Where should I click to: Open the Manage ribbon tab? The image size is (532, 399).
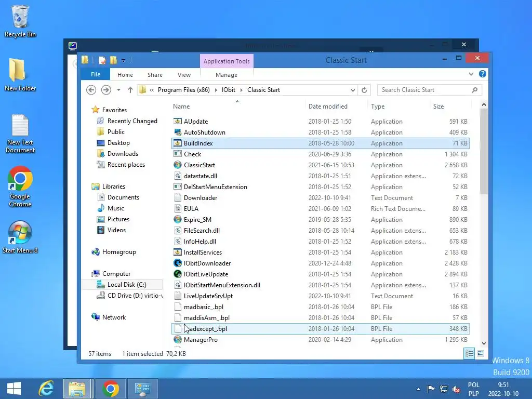coord(227,75)
